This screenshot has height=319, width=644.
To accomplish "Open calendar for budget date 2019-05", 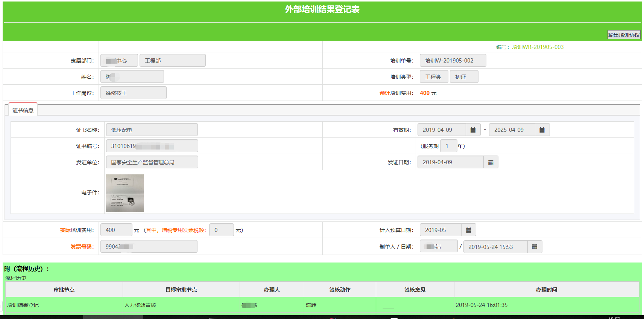I will coord(468,230).
